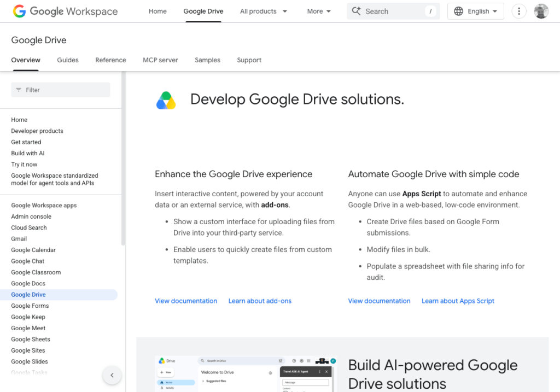Click the Google Drive page title

click(39, 40)
